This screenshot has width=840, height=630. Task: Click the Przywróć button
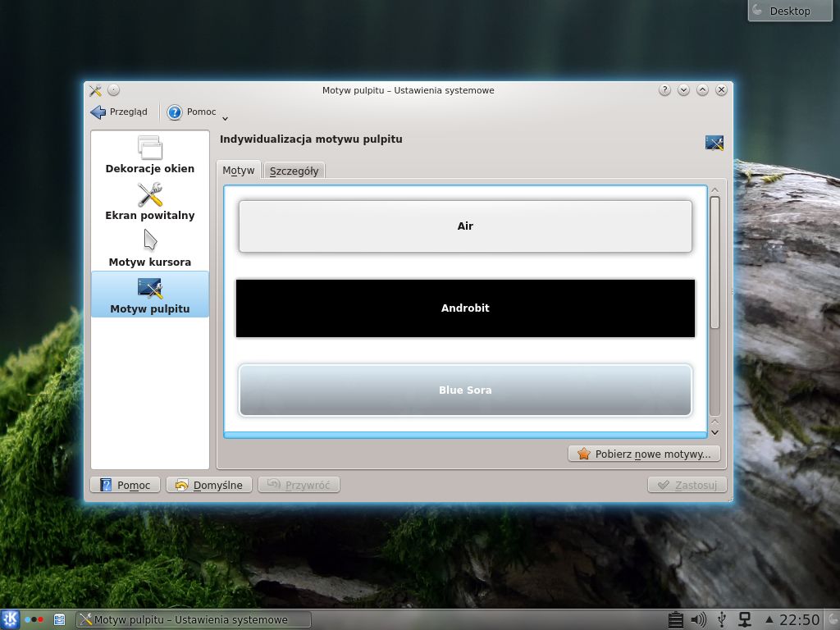[299, 485]
